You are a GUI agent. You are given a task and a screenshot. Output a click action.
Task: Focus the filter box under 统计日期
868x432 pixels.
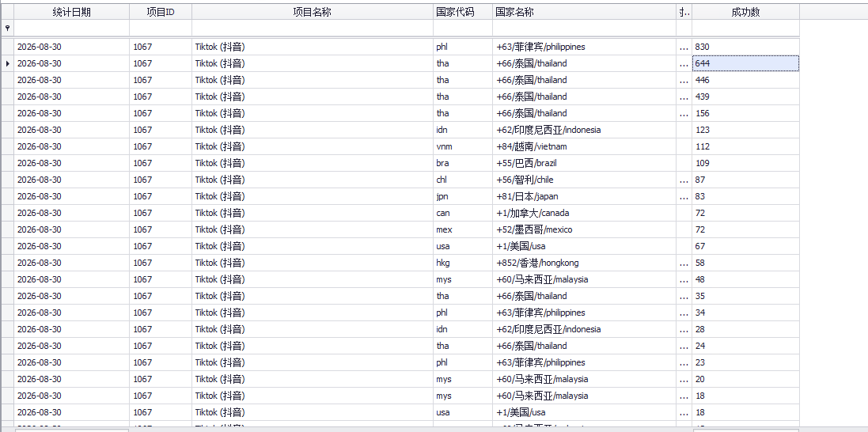click(71, 28)
